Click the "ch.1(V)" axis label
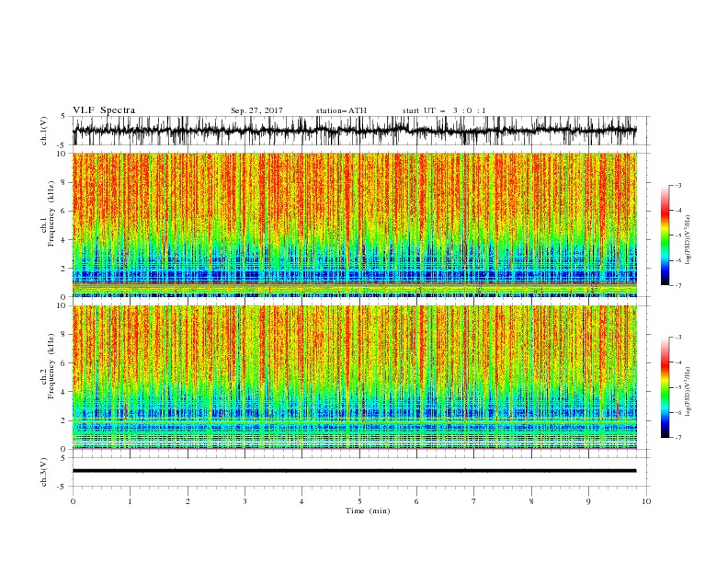The height and width of the screenshot is (563, 728). [x=44, y=131]
